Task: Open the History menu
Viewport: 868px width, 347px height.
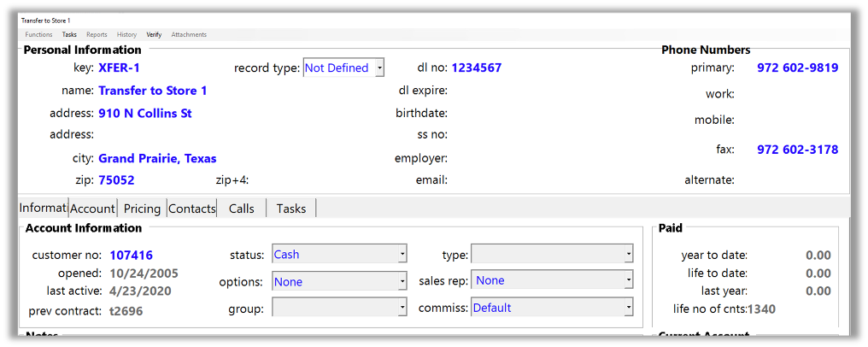Action: tap(126, 35)
